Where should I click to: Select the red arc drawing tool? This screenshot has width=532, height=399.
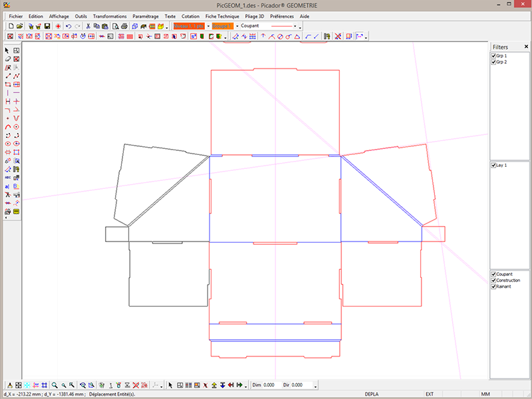point(8,126)
